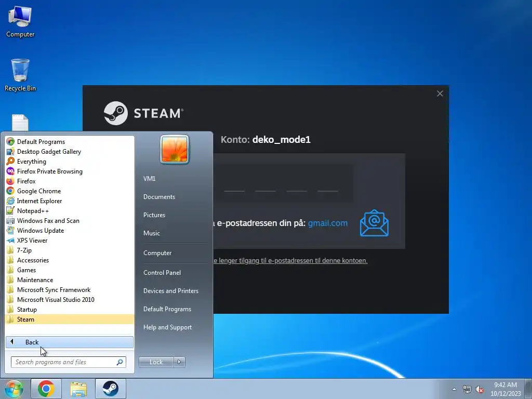
Task: Switch to Steam via taskbar icon
Action: [111, 389]
